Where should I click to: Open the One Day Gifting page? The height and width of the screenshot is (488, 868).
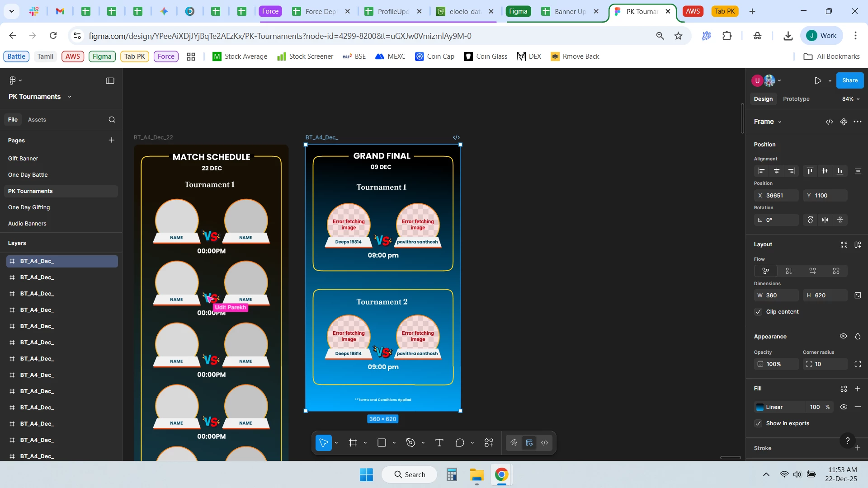[x=29, y=207]
